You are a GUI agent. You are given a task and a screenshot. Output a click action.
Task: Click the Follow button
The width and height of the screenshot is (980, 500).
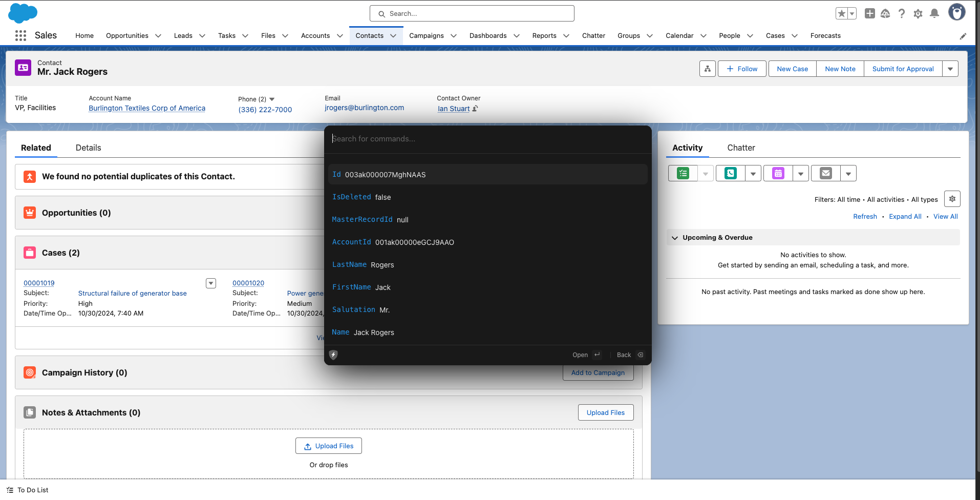(742, 69)
